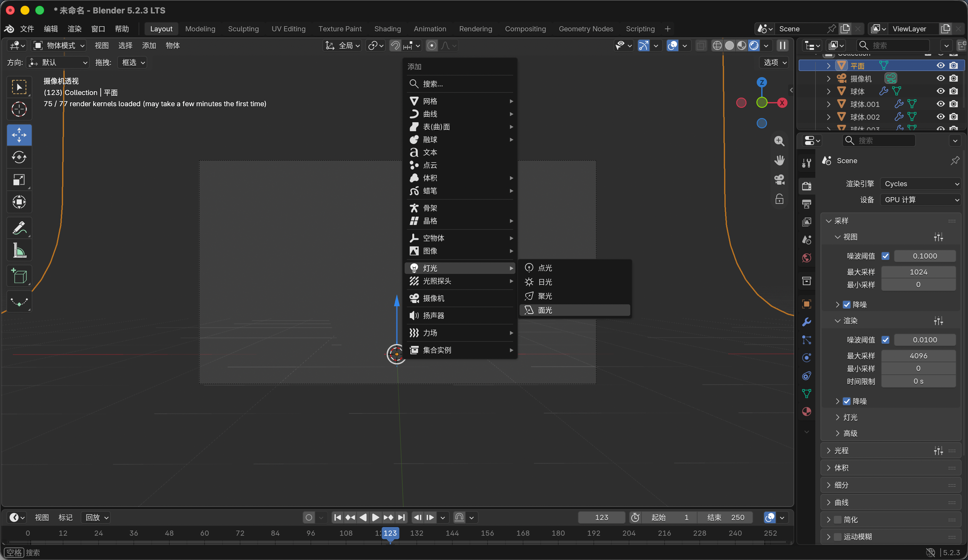Activate the Rotate tool
This screenshot has height=560, width=968.
[19, 157]
